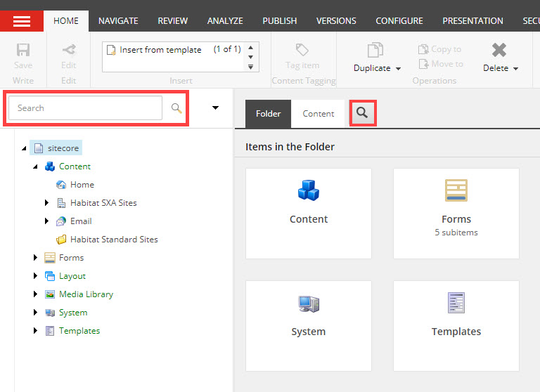
Task: Switch to the REVIEW ribbon tab
Action: (x=172, y=21)
